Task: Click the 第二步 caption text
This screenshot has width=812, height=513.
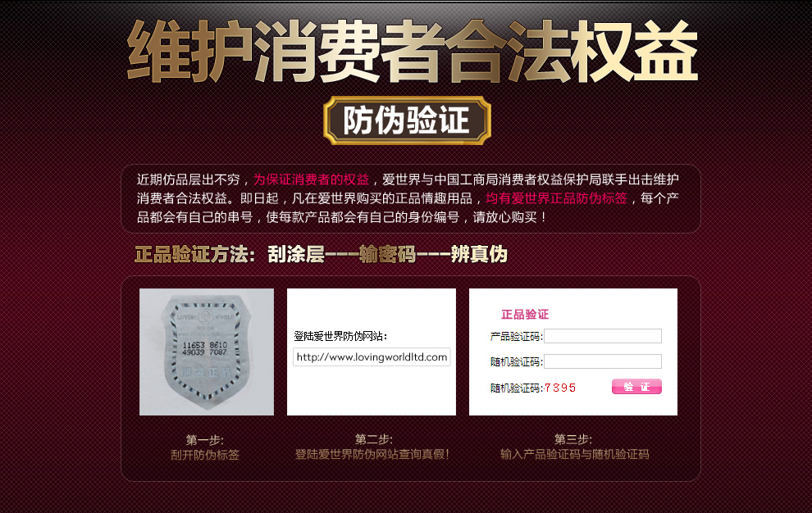Action: 374,439
